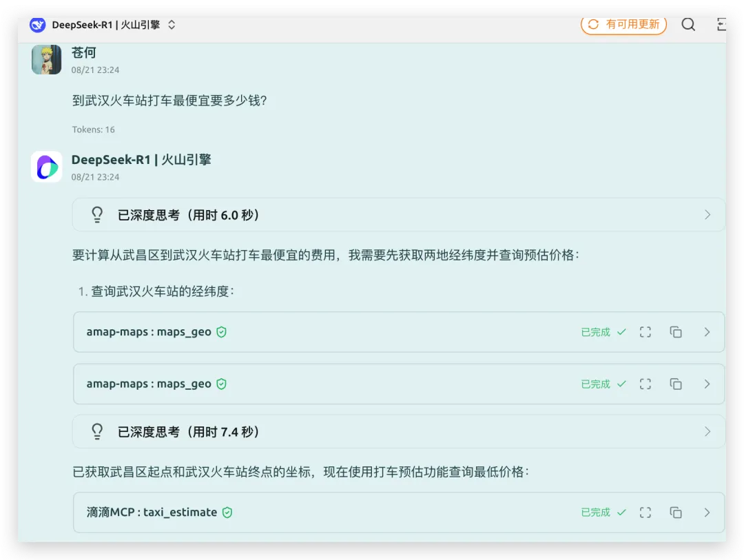Fullscreen icon on first maps_geo row
744x560 pixels.
[x=645, y=332]
